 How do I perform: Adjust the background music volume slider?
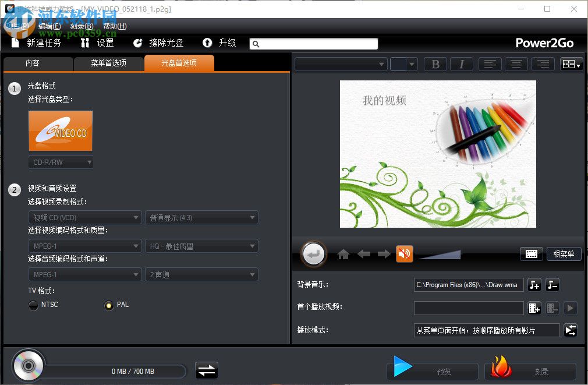coord(440,255)
